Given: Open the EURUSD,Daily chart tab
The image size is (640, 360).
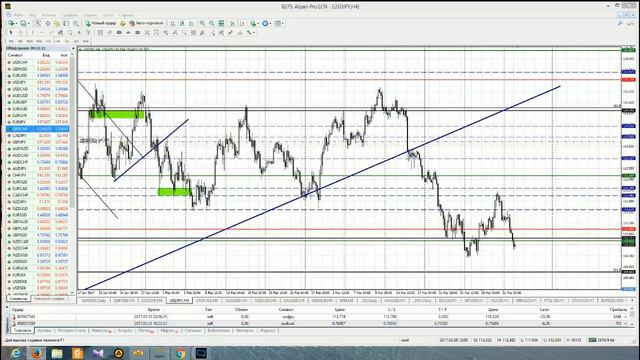Looking at the screenshot, I should coord(94,300).
